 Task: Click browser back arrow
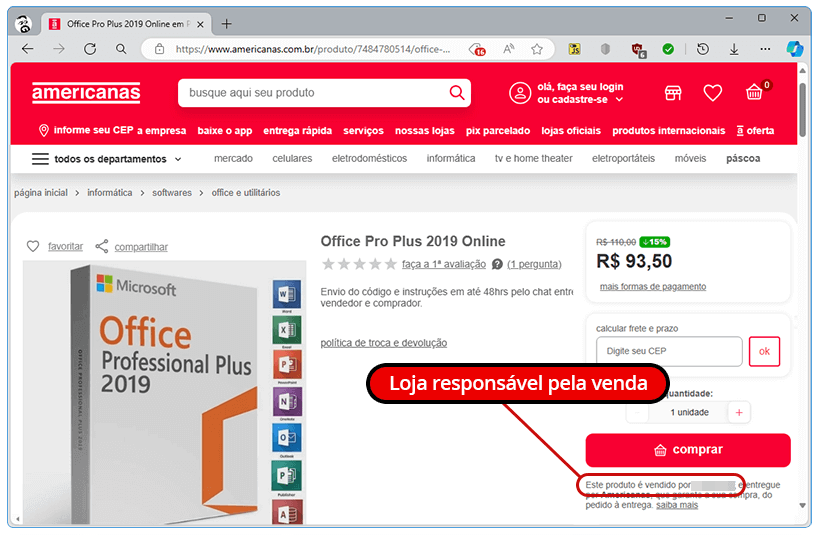[x=28, y=49]
